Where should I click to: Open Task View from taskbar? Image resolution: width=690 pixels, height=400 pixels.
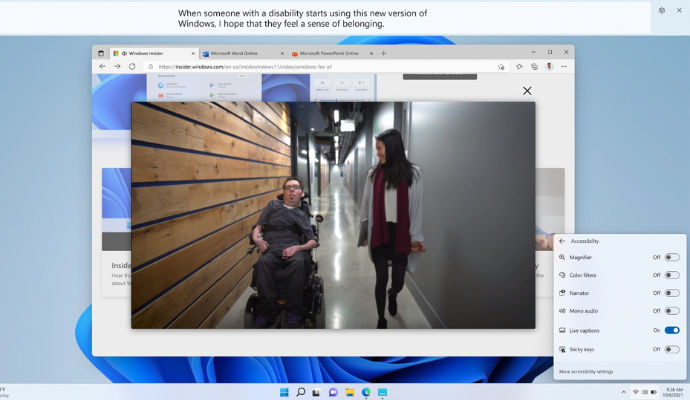316,392
